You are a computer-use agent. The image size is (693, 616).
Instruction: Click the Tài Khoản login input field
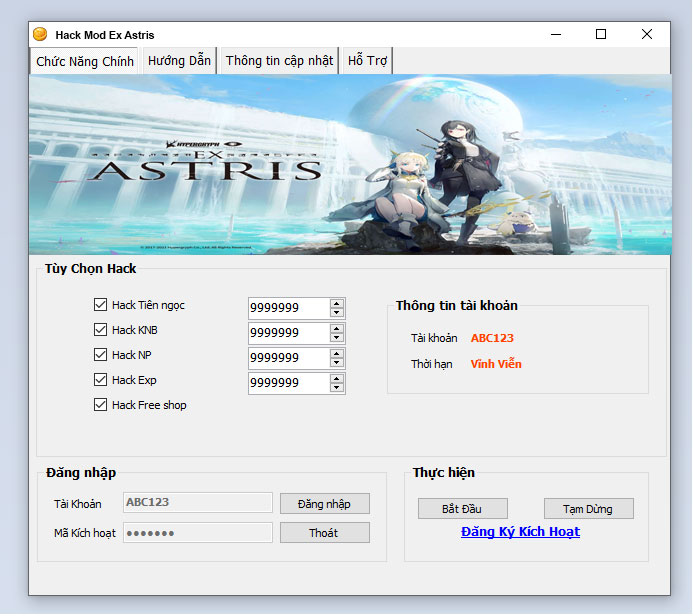(x=198, y=503)
